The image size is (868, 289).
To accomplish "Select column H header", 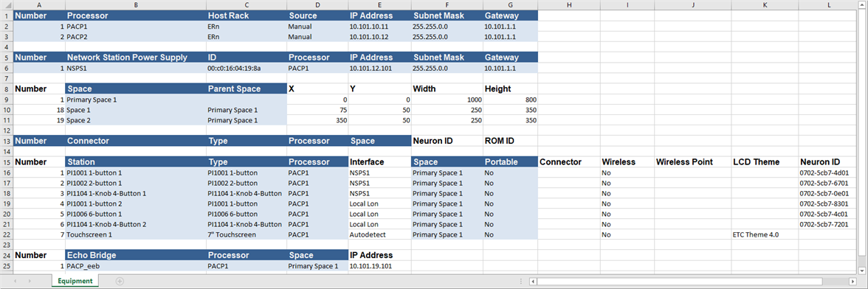I will coord(568,5).
